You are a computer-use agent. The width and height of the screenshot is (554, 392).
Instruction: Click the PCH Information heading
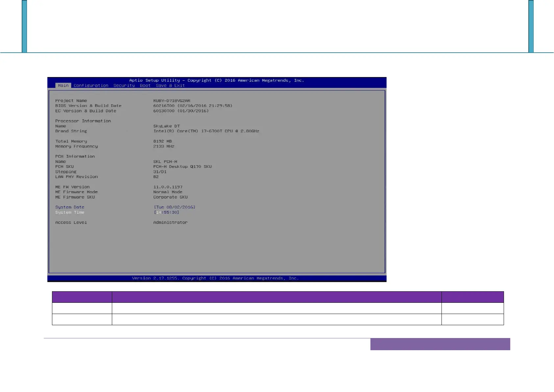pyautogui.click(x=75, y=156)
